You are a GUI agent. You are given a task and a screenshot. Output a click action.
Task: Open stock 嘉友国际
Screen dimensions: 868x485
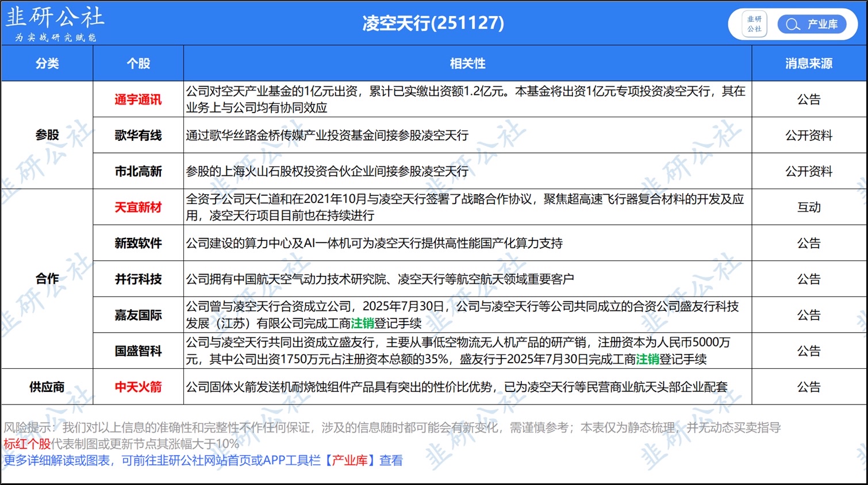tap(138, 315)
